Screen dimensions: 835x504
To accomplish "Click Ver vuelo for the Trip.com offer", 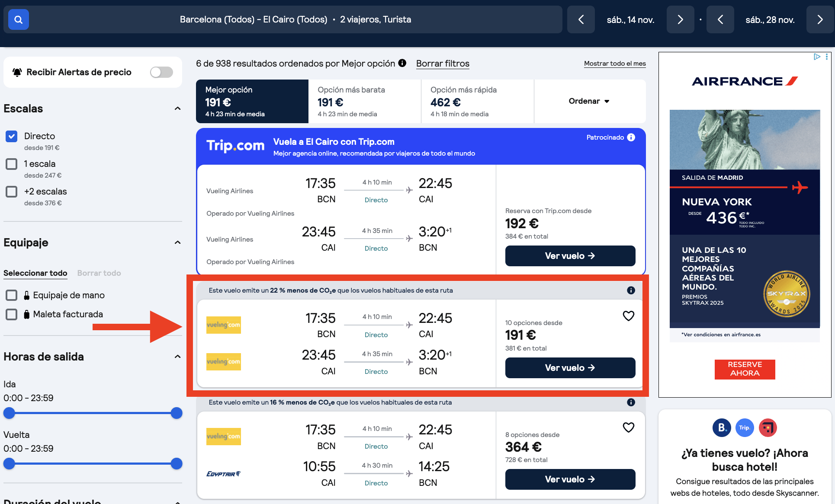I will (570, 255).
